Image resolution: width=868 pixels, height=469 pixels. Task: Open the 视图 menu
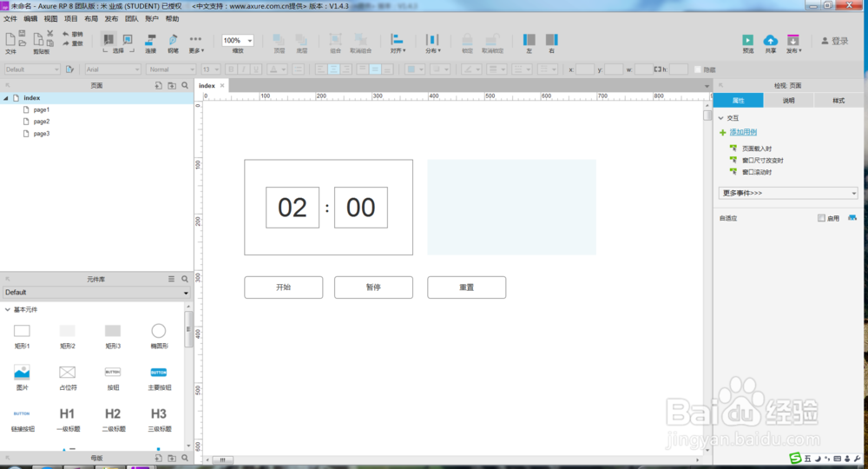[51, 19]
